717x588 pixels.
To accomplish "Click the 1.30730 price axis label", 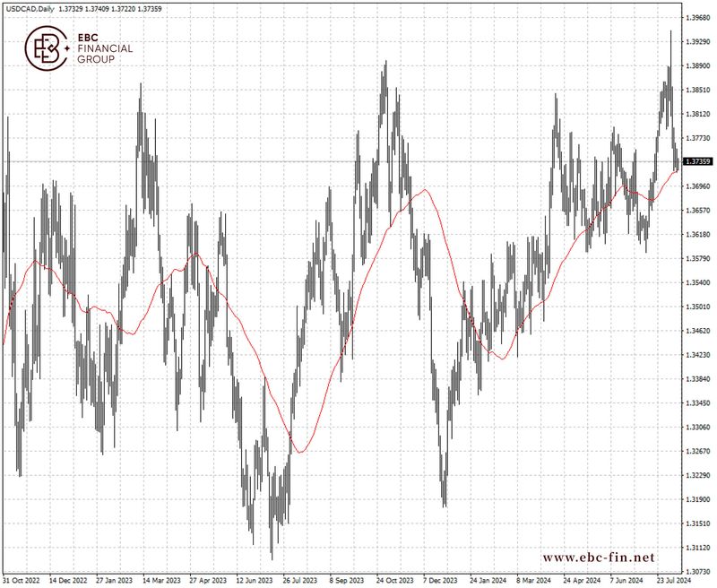I will click(x=699, y=571).
